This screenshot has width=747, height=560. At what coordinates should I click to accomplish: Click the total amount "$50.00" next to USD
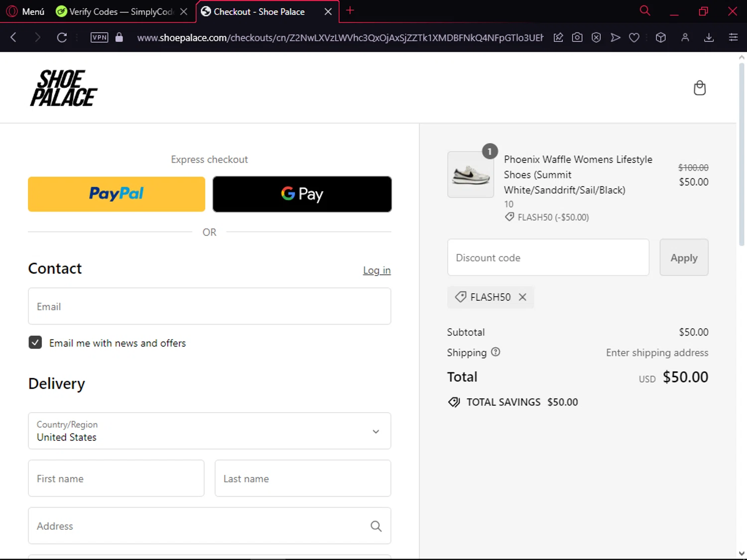coord(685,377)
